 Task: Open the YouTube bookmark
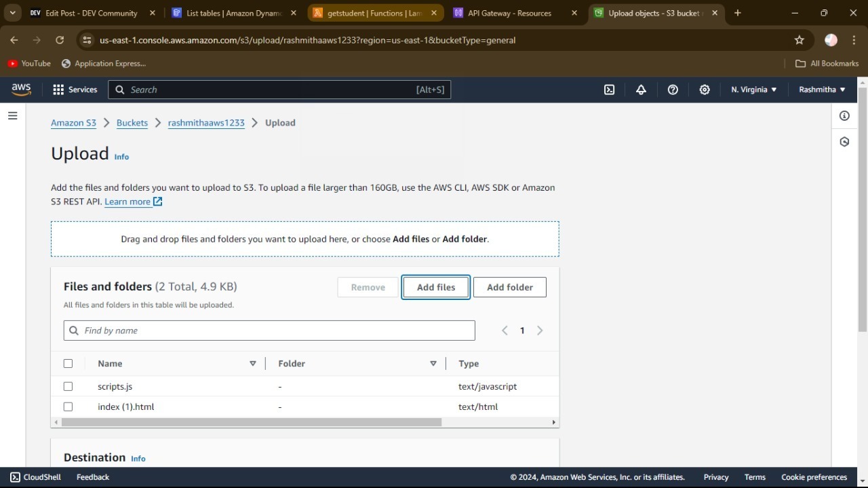[x=29, y=63]
